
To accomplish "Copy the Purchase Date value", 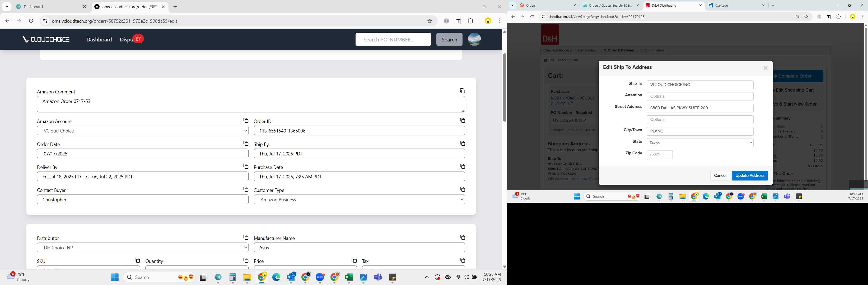I will tap(462, 166).
